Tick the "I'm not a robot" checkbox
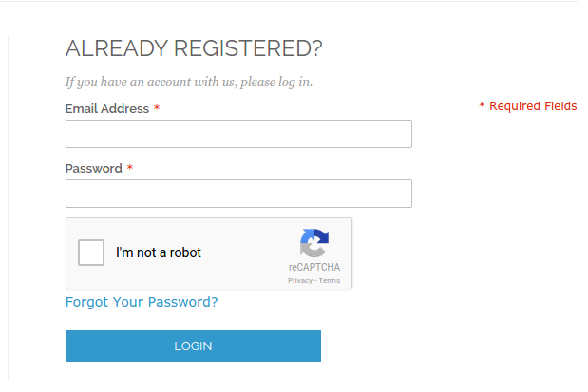 coord(91,252)
